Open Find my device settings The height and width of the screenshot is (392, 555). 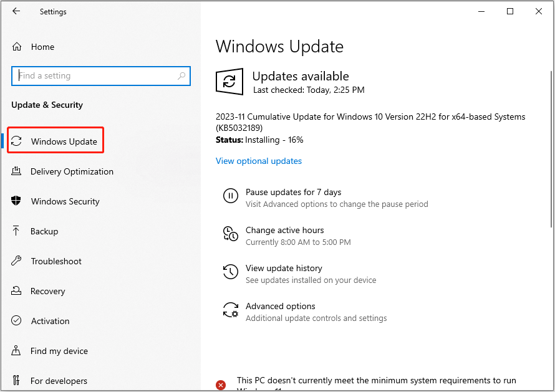(x=59, y=351)
